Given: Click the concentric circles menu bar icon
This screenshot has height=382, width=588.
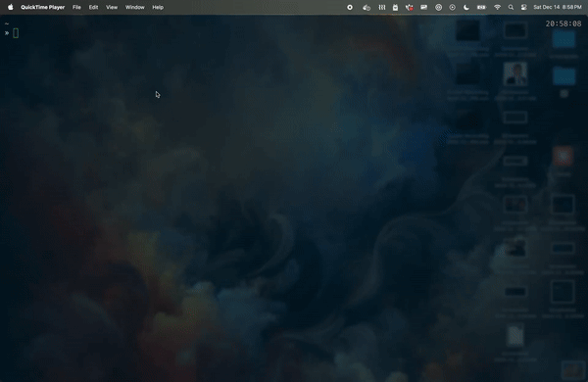Looking at the screenshot, I should pyautogui.click(x=438, y=7).
